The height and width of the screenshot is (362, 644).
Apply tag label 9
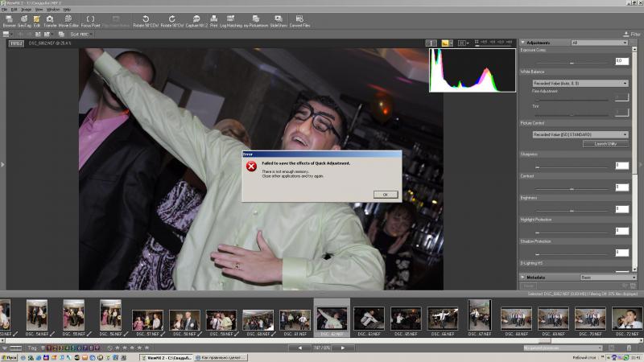[x=97, y=348]
